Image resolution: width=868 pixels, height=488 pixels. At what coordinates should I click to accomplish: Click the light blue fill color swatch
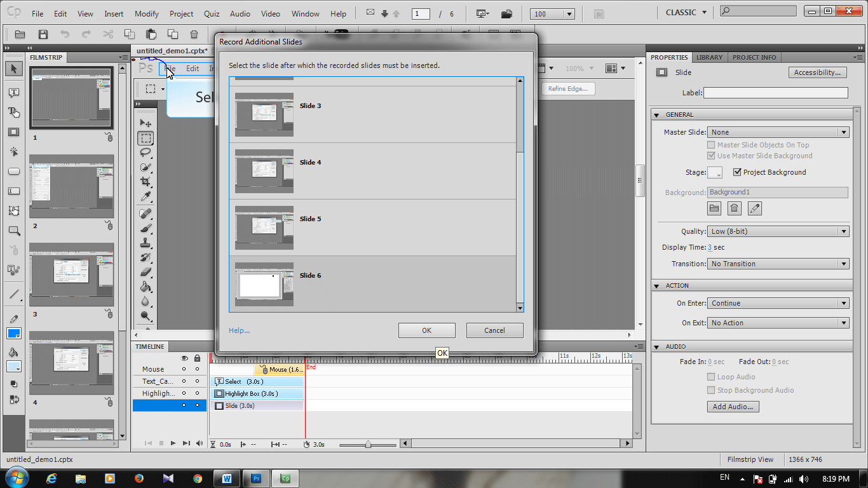[13, 367]
